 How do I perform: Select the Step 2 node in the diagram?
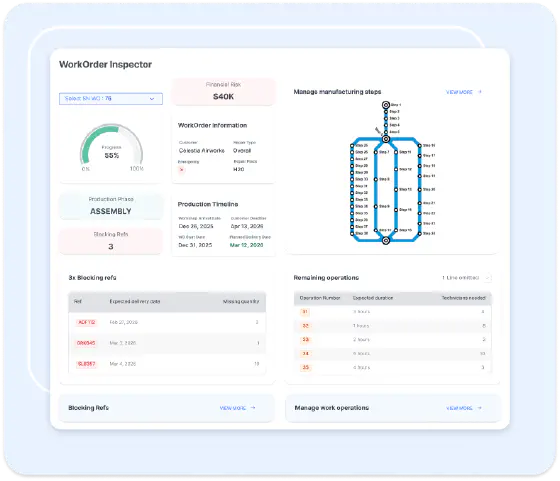pyautogui.click(x=386, y=112)
